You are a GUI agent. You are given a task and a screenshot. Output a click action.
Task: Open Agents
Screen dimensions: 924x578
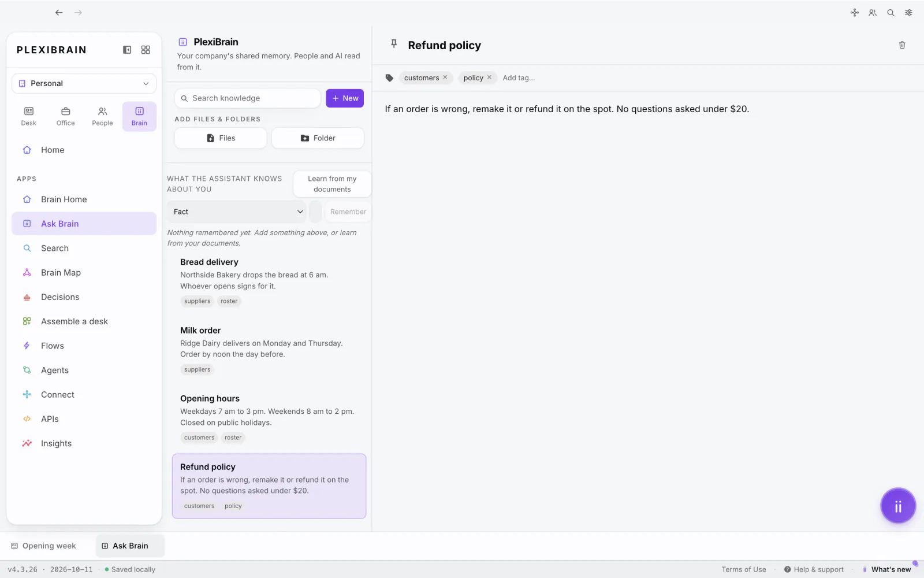84,370
